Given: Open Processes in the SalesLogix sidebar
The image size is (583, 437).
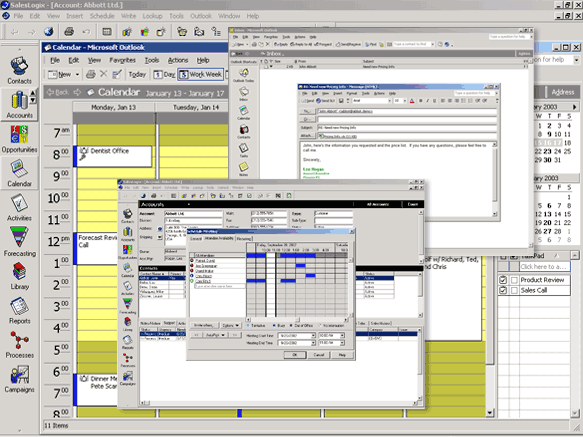Looking at the screenshot, I should (x=19, y=345).
